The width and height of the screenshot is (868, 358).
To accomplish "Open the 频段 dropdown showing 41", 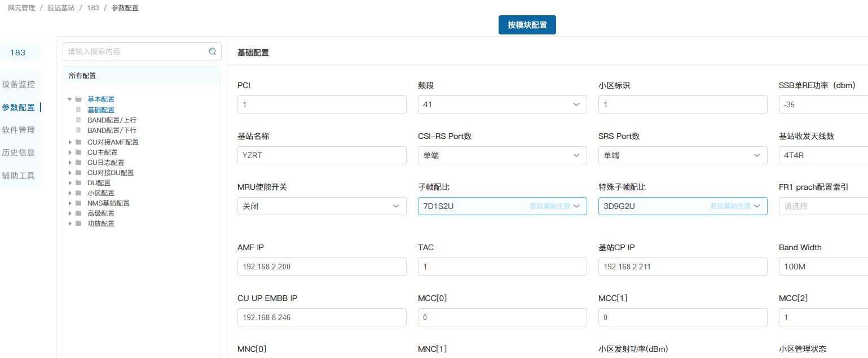I will pyautogui.click(x=502, y=104).
